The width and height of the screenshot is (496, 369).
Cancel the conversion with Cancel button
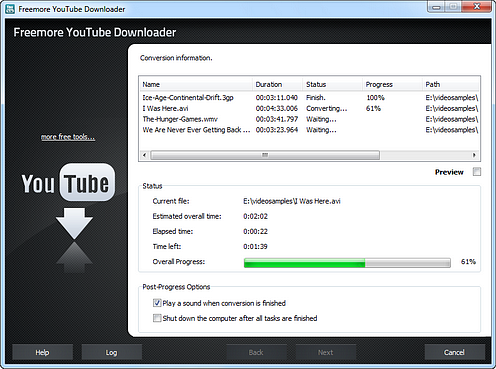click(x=454, y=352)
